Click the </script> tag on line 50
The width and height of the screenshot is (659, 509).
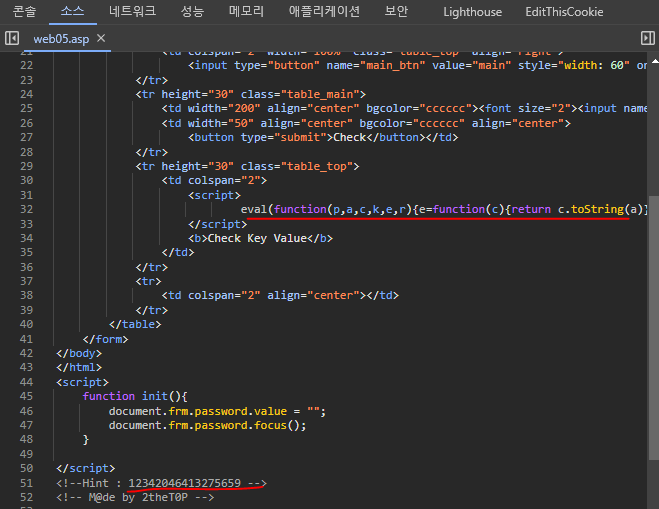point(86,468)
